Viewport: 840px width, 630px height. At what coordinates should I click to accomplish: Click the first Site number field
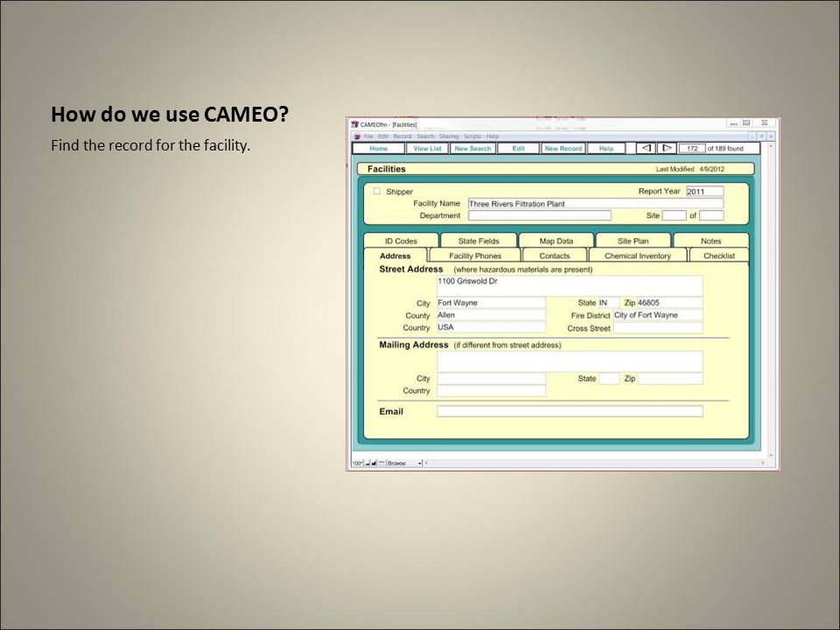pyautogui.click(x=674, y=215)
